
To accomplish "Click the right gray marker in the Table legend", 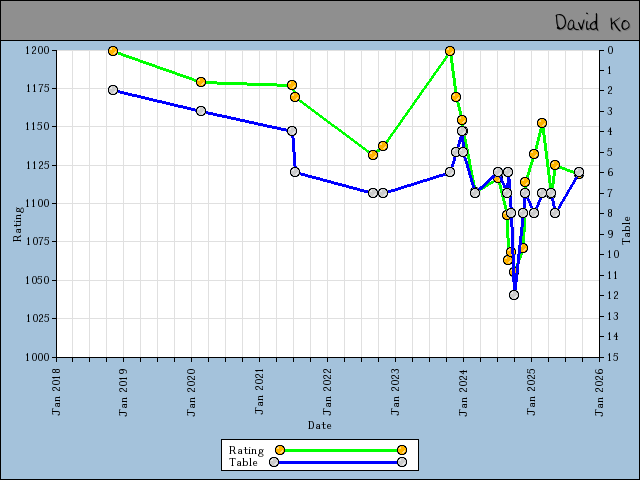I will (x=401, y=462).
